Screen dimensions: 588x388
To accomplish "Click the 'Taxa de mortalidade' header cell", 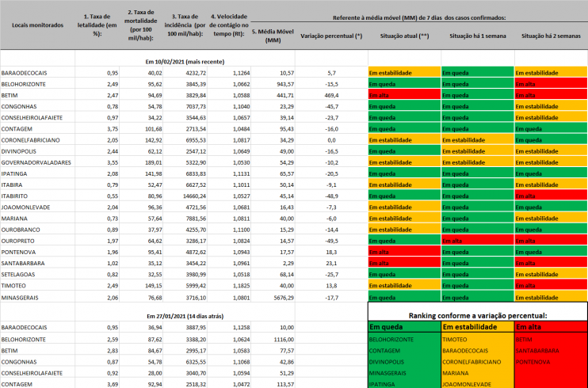I will [141, 25].
